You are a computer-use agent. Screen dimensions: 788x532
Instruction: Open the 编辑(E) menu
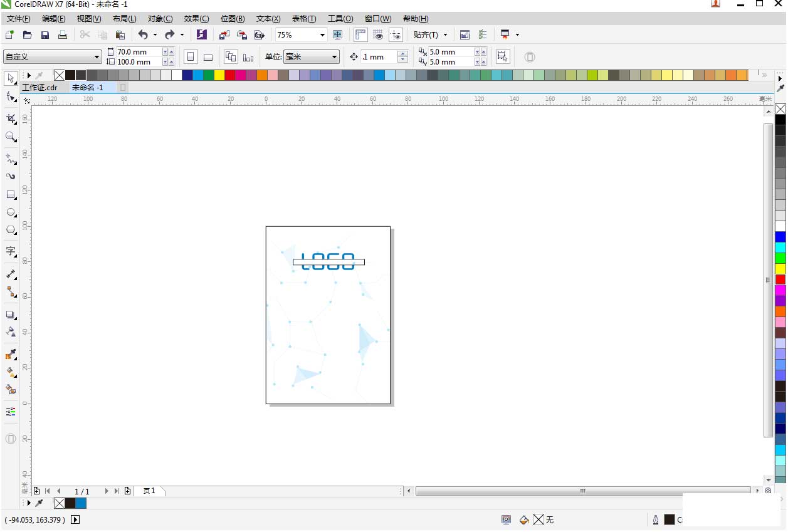[54, 19]
